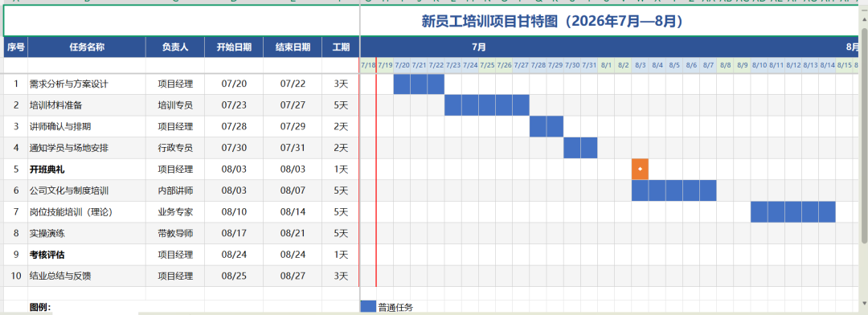The width and height of the screenshot is (868, 315).
Task: Click end date cell 08/14
Action: 293,212
